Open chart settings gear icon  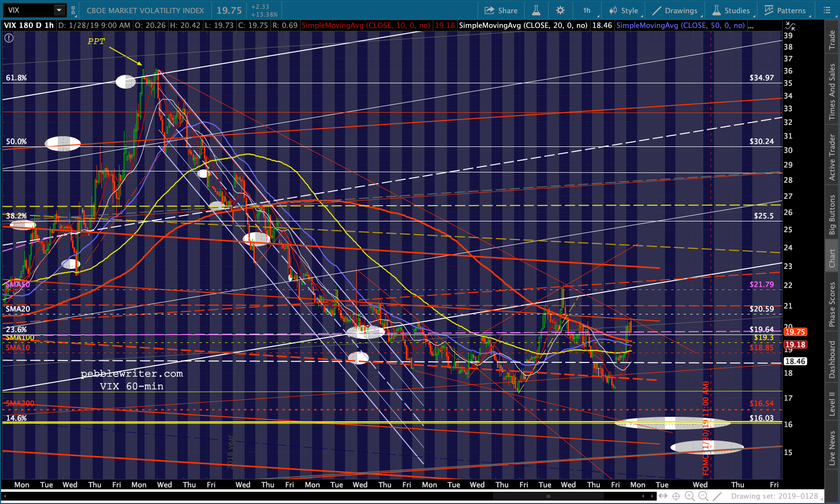click(560, 10)
